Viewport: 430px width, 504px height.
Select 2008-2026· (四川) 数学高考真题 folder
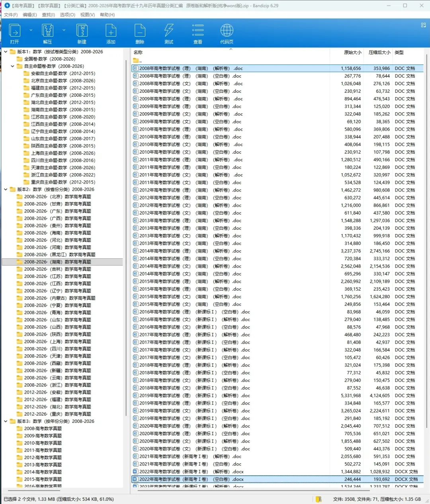tap(57, 349)
